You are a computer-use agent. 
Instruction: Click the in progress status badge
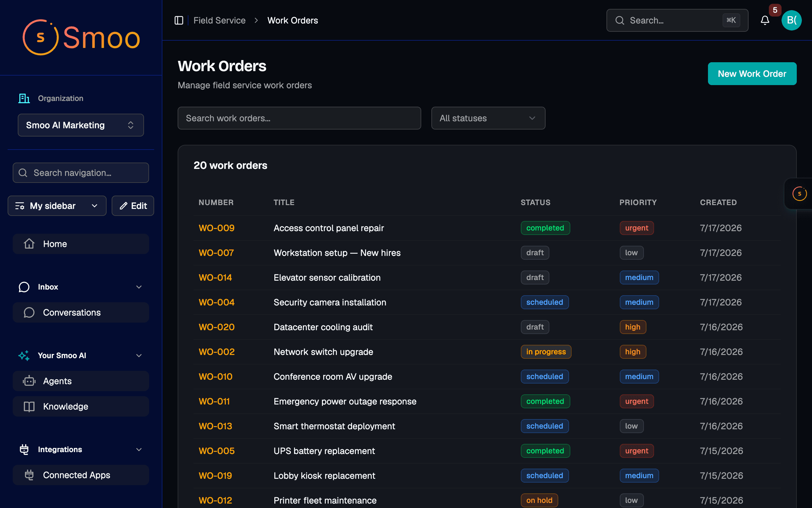click(x=546, y=352)
